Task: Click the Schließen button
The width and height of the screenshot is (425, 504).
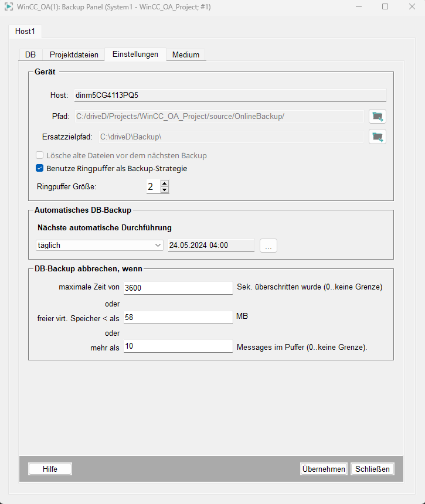Action: [372, 469]
